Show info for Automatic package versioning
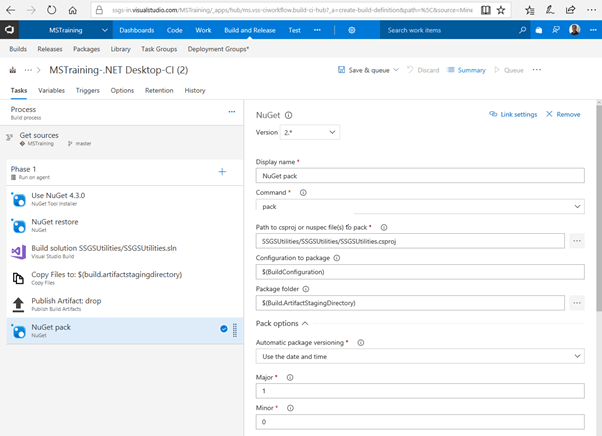 361,343
